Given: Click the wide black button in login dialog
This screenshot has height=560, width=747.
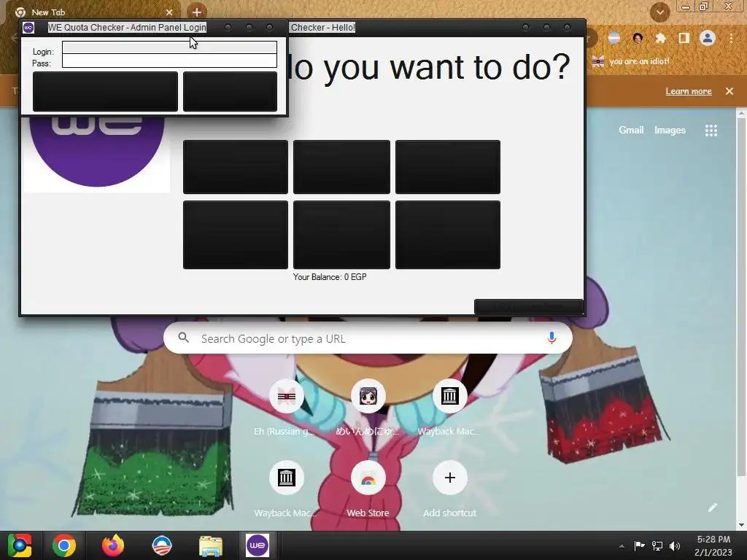Looking at the screenshot, I should [x=105, y=91].
